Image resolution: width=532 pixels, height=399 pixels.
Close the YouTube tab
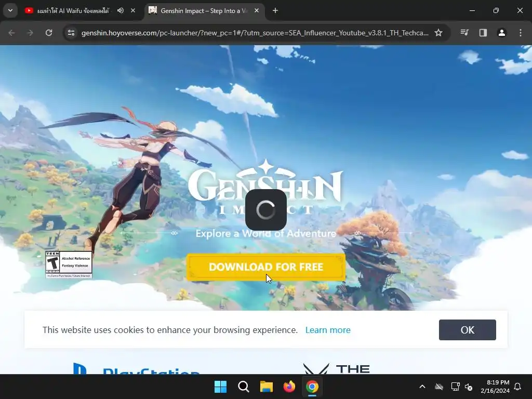click(133, 10)
